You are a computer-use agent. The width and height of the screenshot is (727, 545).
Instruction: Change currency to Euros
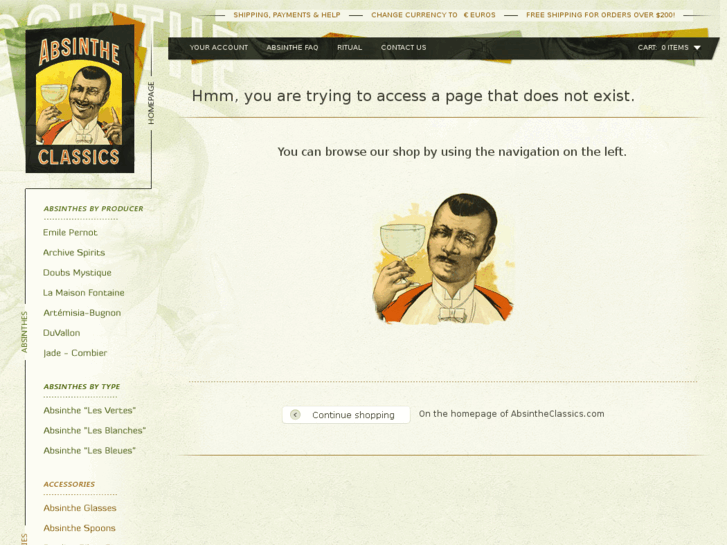[433, 15]
